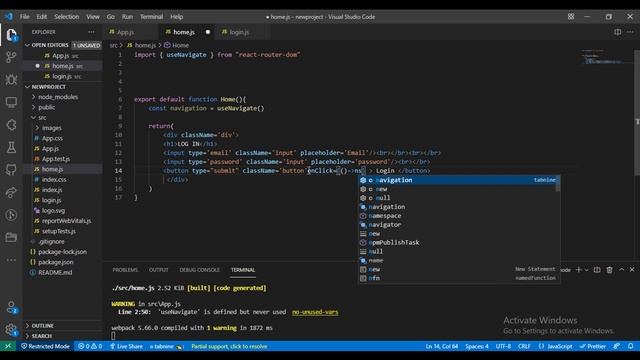
Task: Customize layout from title bar
Action: [571, 17]
